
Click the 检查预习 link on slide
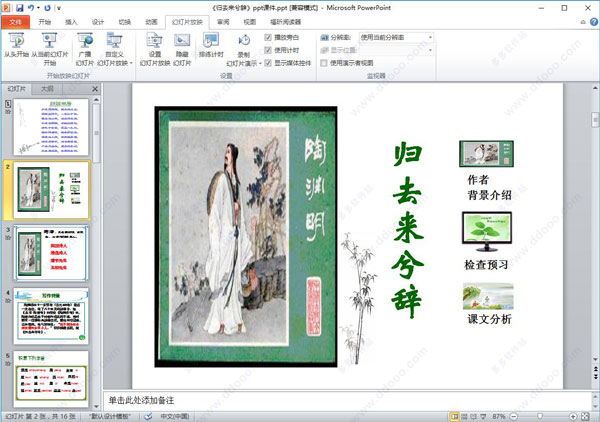(x=487, y=265)
